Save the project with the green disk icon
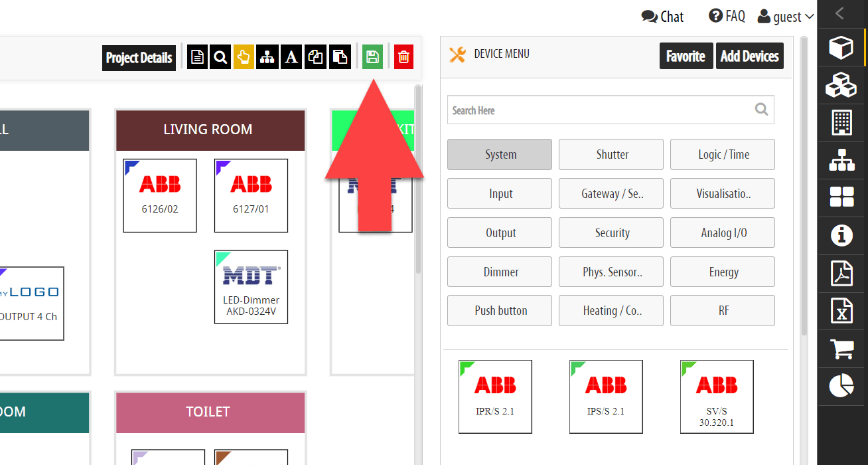868x465 pixels. [372, 57]
